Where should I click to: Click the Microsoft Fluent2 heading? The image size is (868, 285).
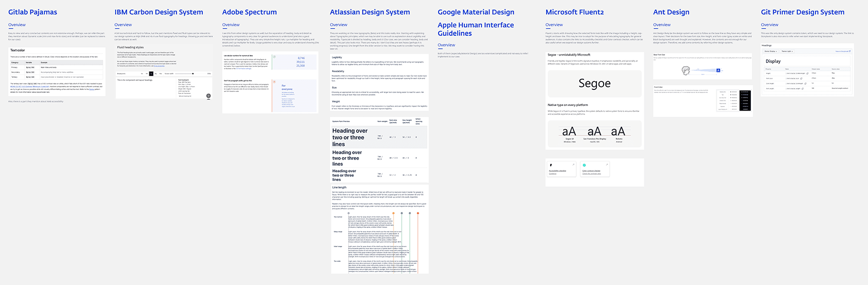click(574, 12)
